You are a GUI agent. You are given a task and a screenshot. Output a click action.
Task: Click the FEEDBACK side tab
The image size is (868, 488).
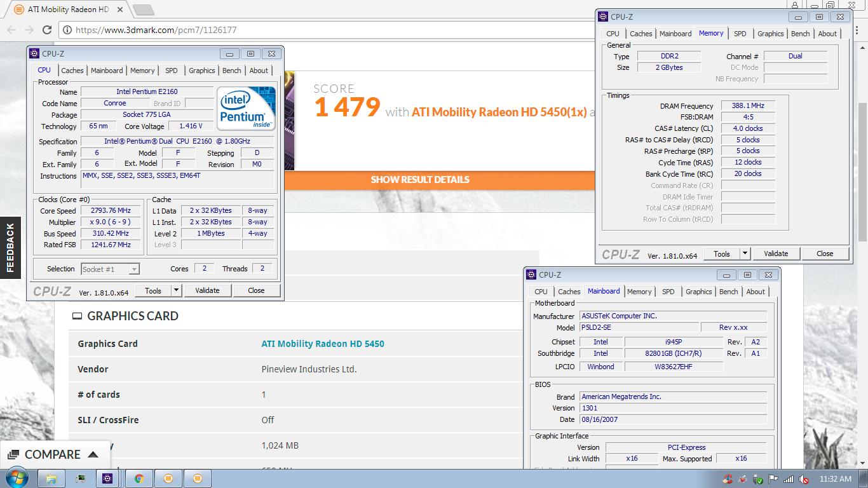pyautogui.click(x=10, y=248)
